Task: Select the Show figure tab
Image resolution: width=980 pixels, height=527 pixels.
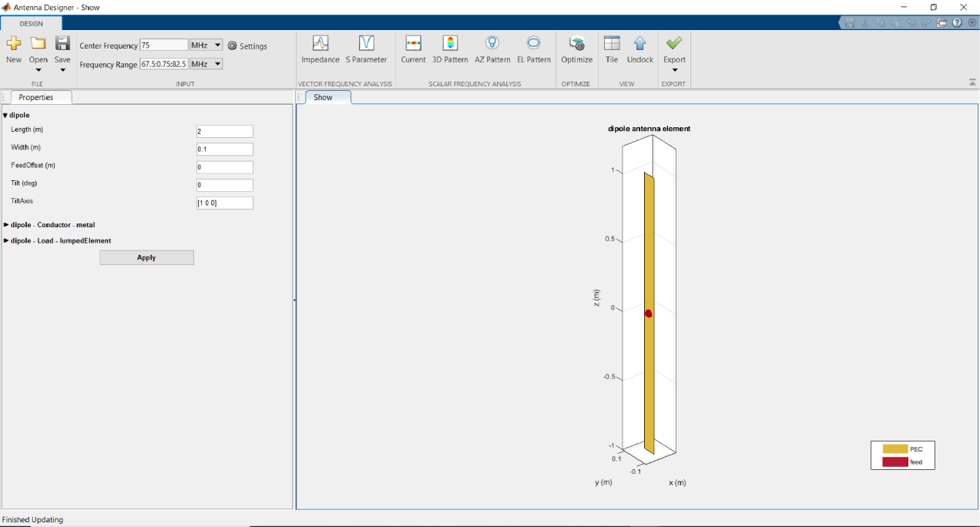Action: click(324, 98)
